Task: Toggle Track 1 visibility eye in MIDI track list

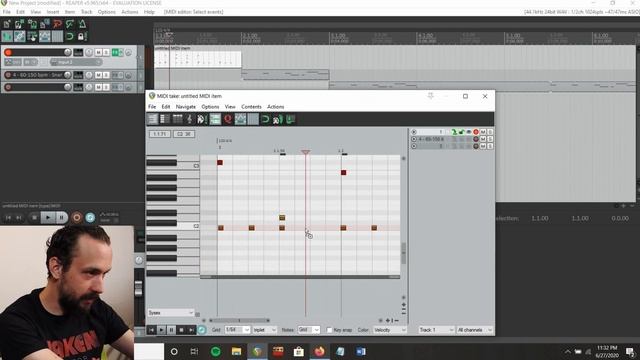Action: [469, 132]
